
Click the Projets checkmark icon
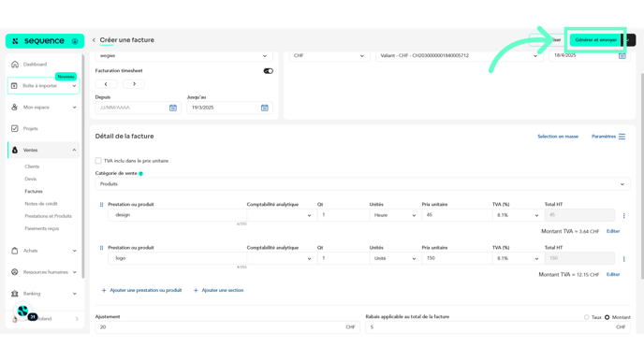15,128
